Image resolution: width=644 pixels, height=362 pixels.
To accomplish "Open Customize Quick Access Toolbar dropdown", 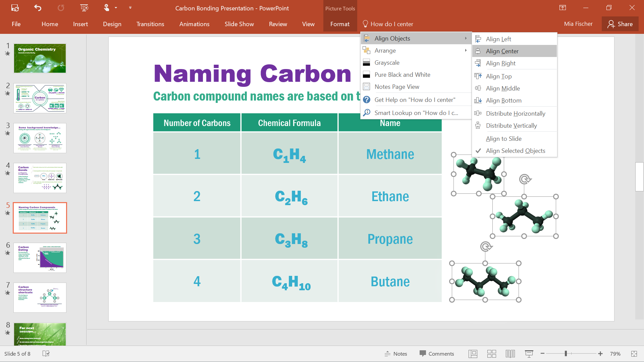I will (x=130, y=8).
